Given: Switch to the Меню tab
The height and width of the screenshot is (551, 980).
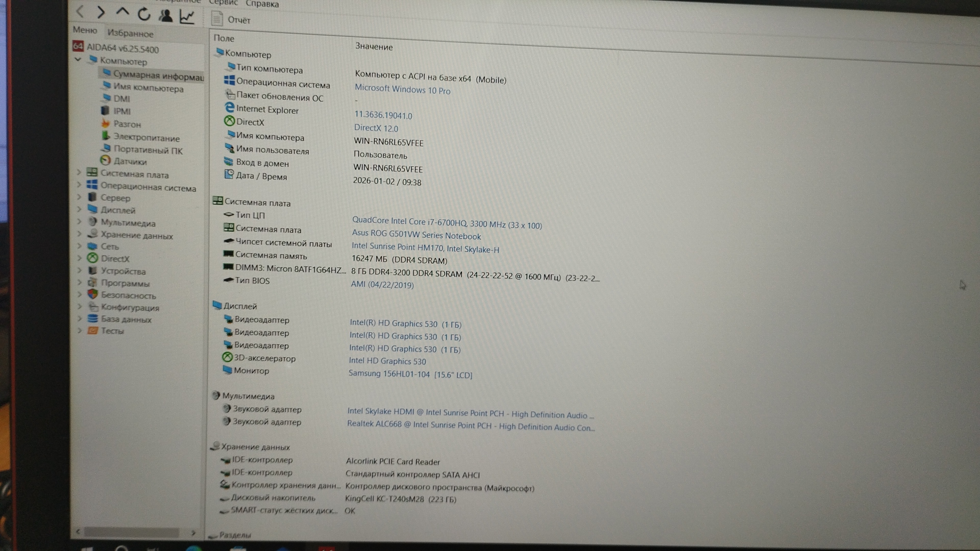Looking at the screenshot, I should (x=85, y=30).
